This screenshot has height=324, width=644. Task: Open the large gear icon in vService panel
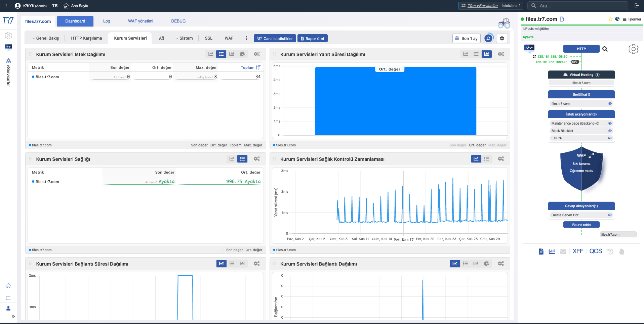click(x=633, y=49)
